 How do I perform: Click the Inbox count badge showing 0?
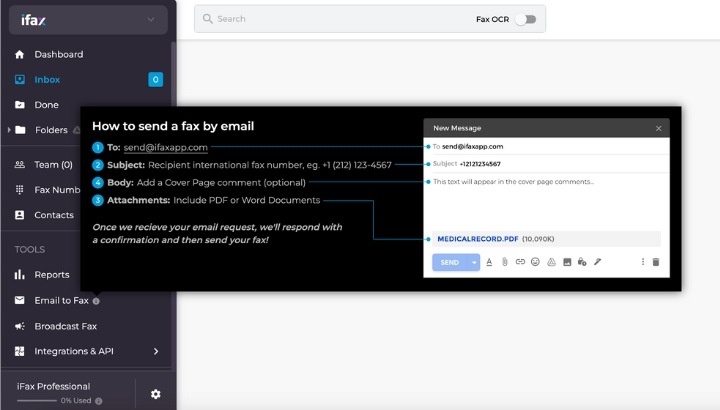pos(156,79)
